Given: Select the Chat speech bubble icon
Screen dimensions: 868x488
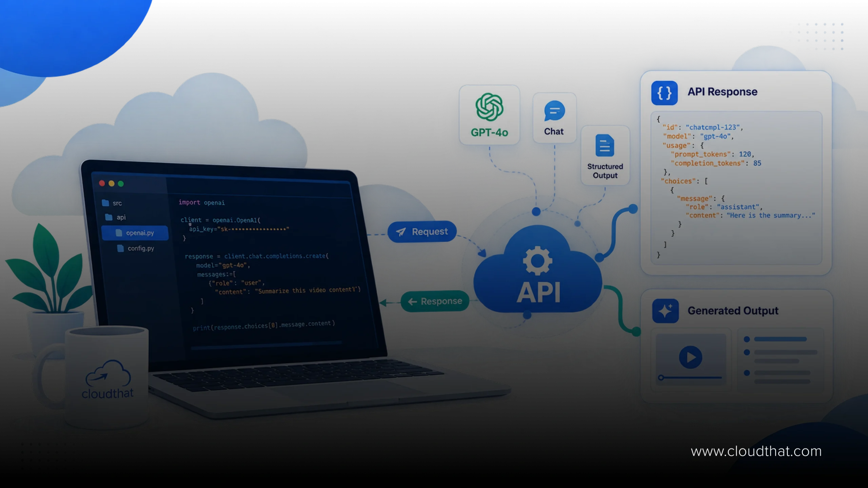Looking at the screenshot, I should point(554,111).
